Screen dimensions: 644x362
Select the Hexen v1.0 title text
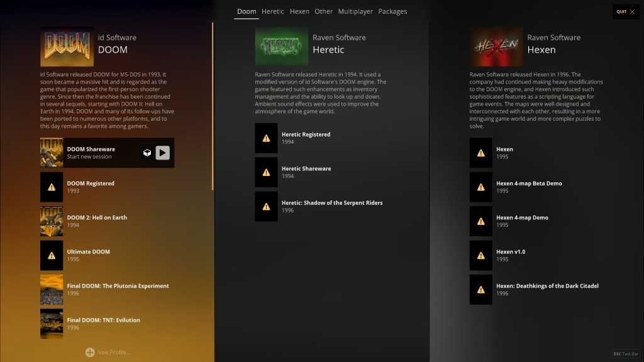pos(511,251)
